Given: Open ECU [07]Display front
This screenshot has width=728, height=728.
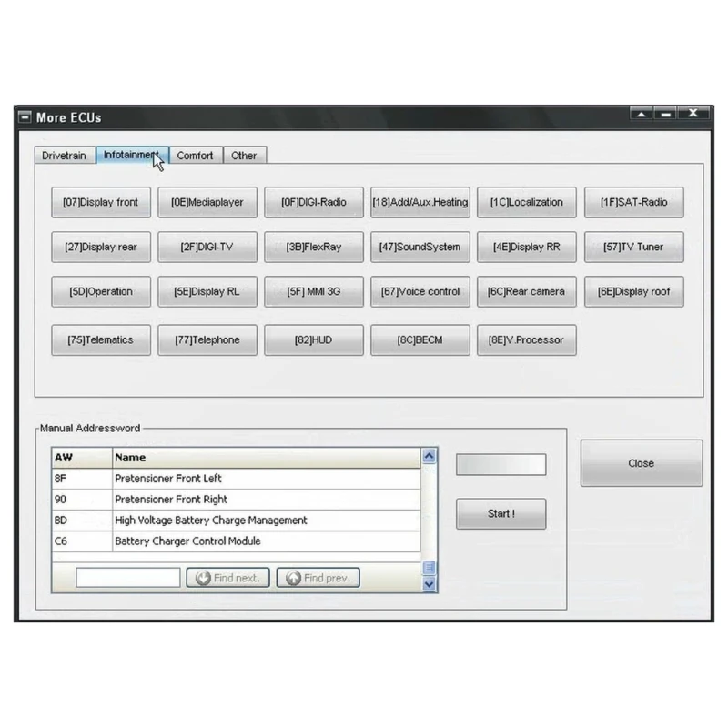Looking at the screenshot, I should [x=101, y=202].
